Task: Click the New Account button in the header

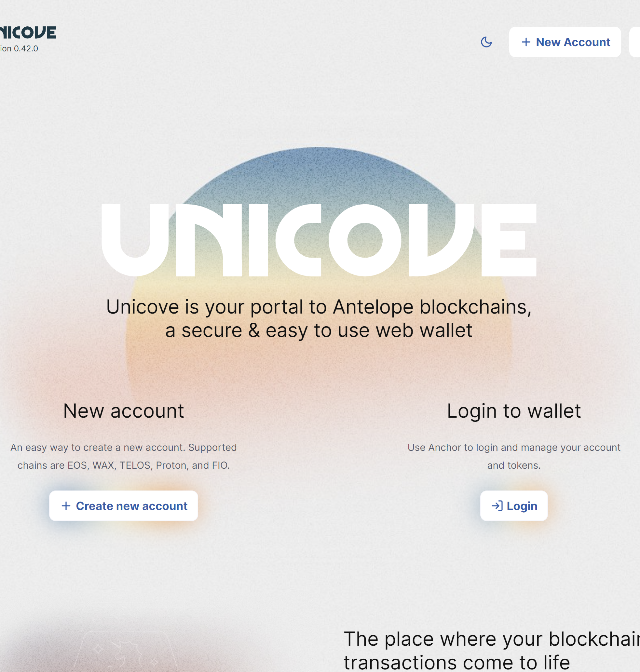Action: point(565,42)
